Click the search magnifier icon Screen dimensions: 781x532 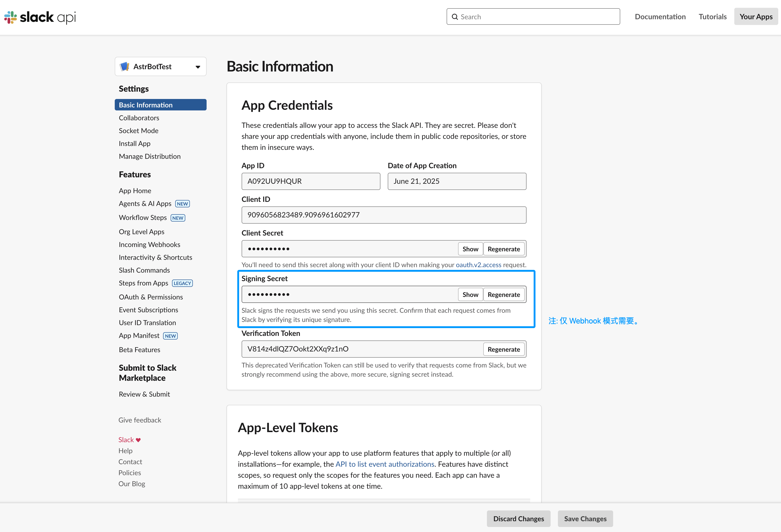click(x=455, y=17)
